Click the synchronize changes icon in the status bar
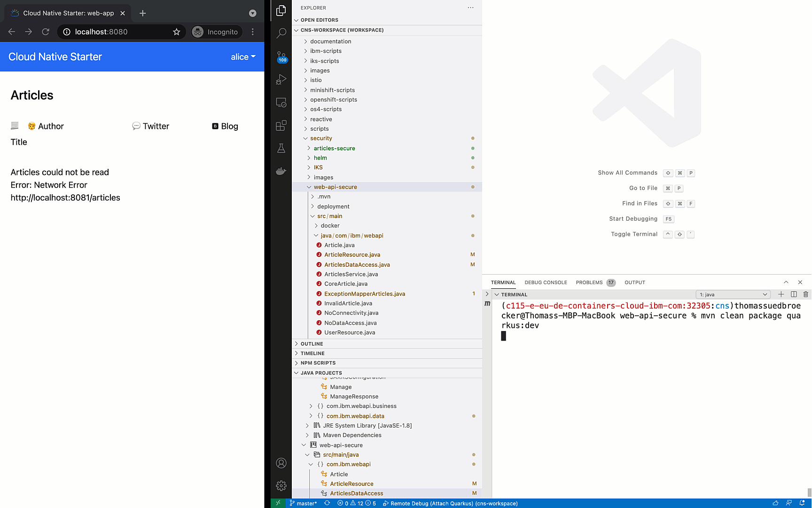Screen dimensions: 812x508 [x=327, y=503]
